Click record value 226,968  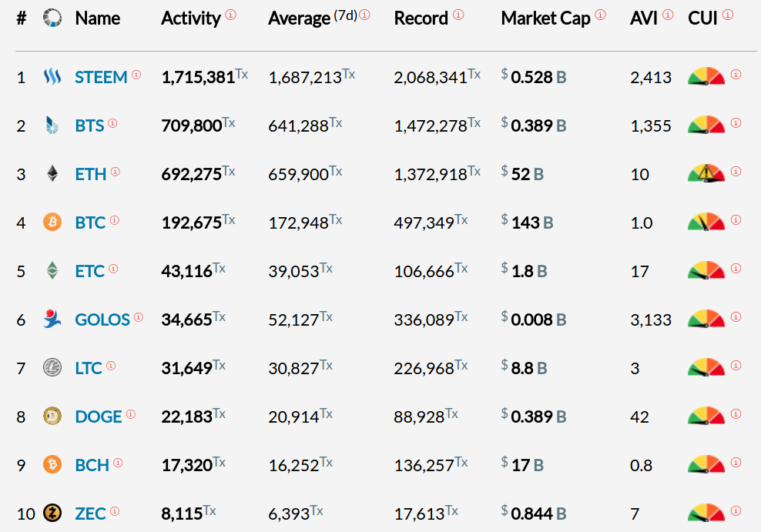[424, 368]
